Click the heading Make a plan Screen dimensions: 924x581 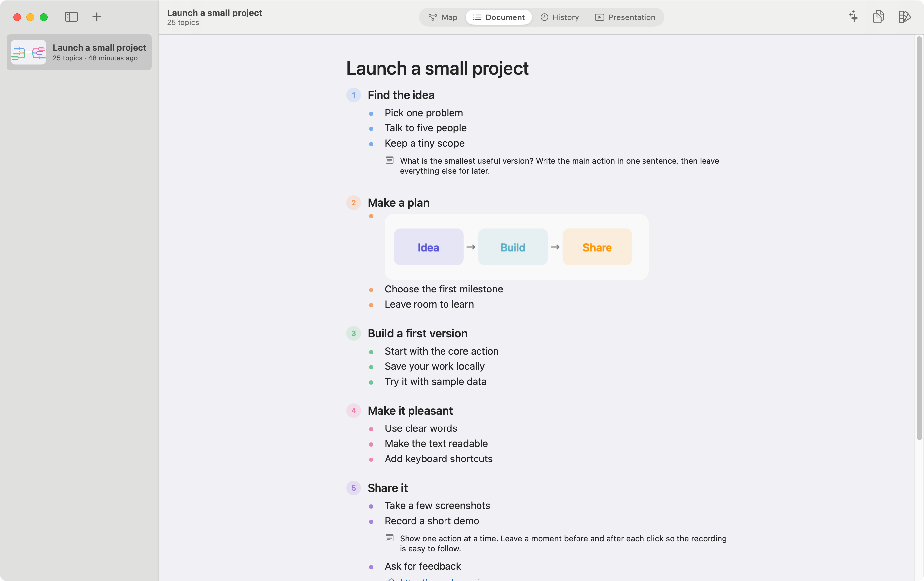(398, 203)
